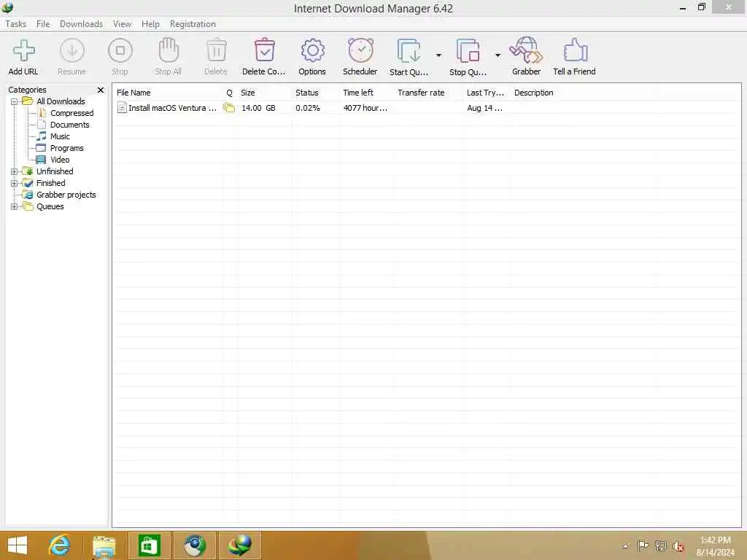Screen dimensions: 747x560
Task: Click the Delete Completed icon
Action: click(264, 51)
